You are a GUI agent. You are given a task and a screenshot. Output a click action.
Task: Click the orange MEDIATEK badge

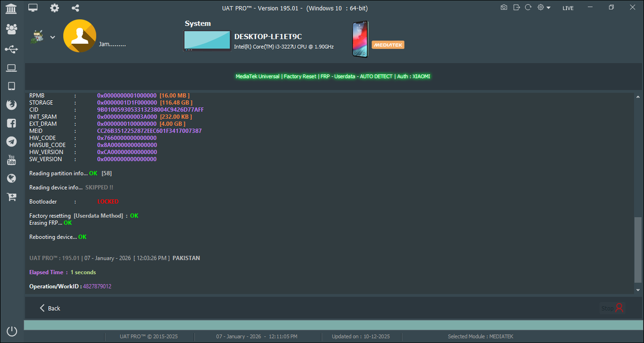pos(388,45)
